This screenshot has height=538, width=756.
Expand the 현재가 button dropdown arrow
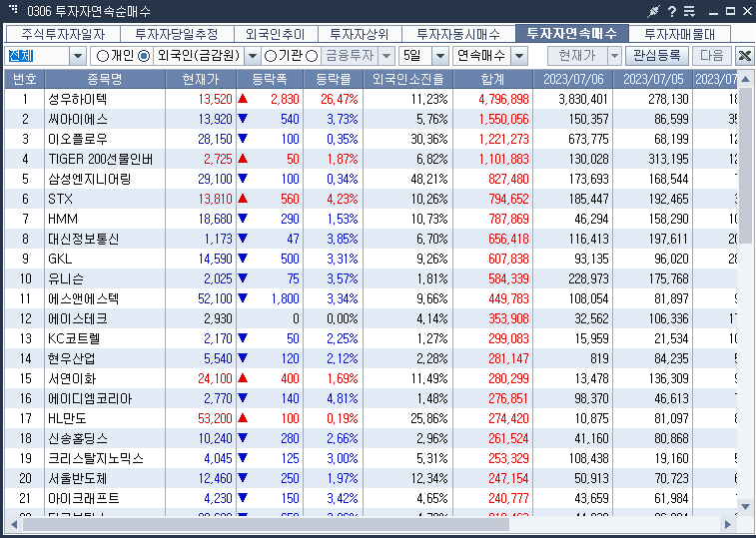pyautogui.click(x=614, y=57)
